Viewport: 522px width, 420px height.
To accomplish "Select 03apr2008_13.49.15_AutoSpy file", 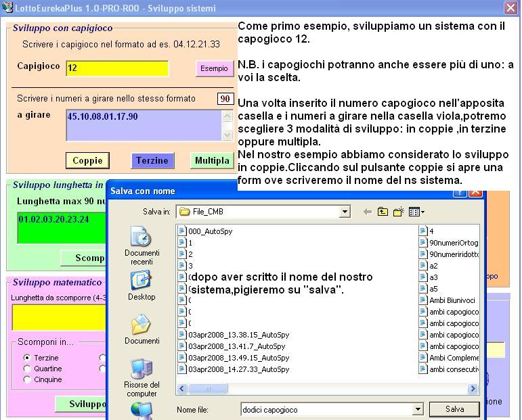I will pyautogui.click(x=234, y=358).
